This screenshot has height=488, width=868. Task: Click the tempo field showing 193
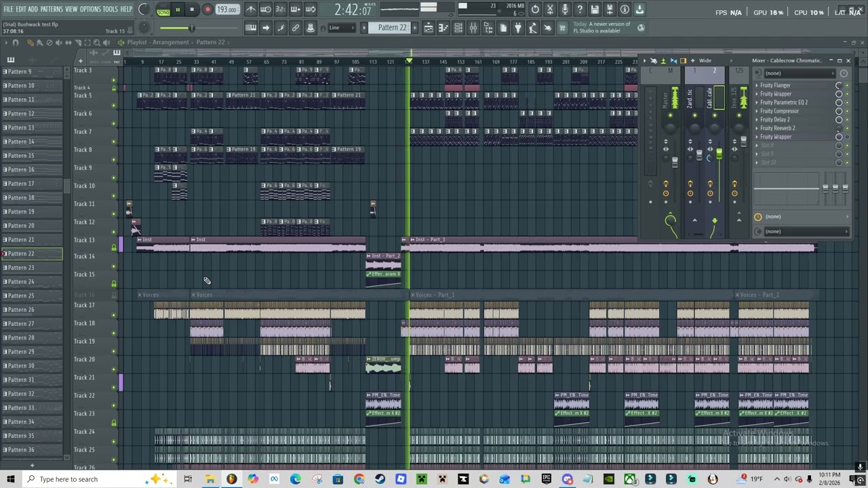(x=227, y=10)
